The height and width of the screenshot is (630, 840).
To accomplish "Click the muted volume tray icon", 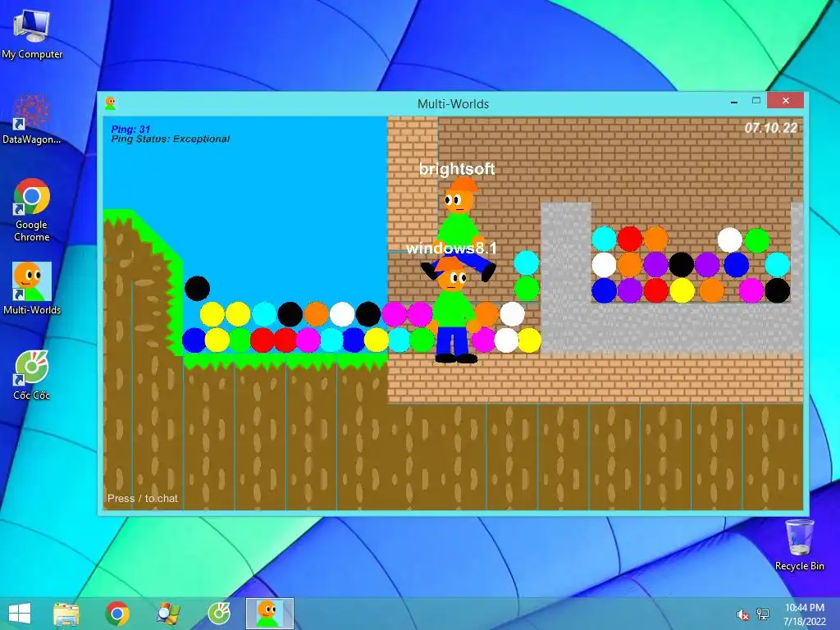I will [742, 615].
